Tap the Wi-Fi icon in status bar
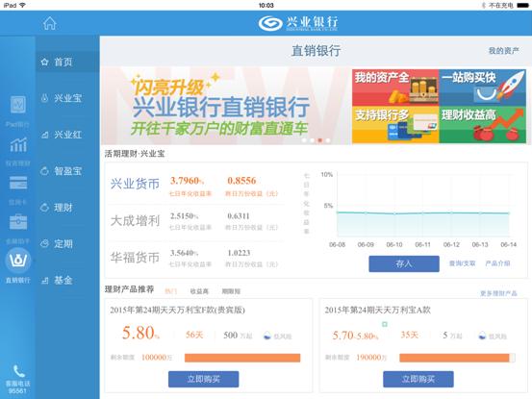 click(x=23, y=5)
